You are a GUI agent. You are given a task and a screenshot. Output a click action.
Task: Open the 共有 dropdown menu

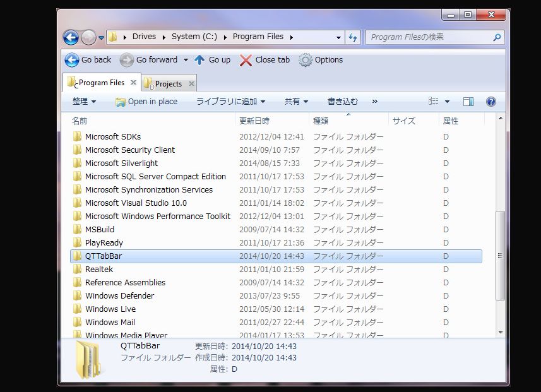click(x=295, y=102)
